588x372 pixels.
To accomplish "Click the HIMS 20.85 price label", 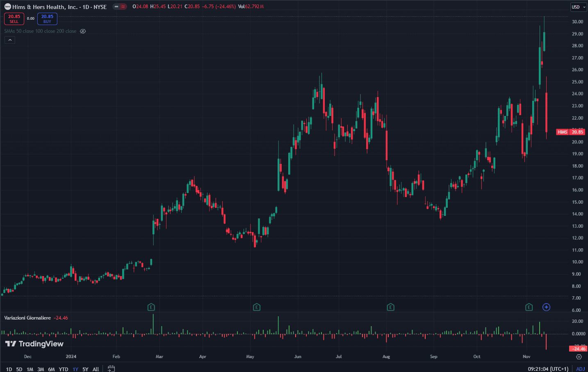I will coord(570,132).
